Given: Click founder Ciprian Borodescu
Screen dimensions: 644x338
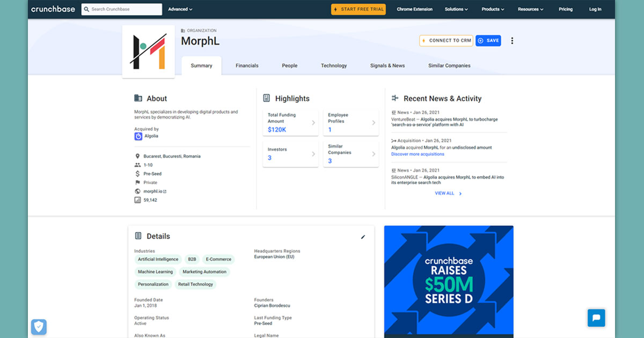Looking at the screenshot, I should click(x=272, y=306).
